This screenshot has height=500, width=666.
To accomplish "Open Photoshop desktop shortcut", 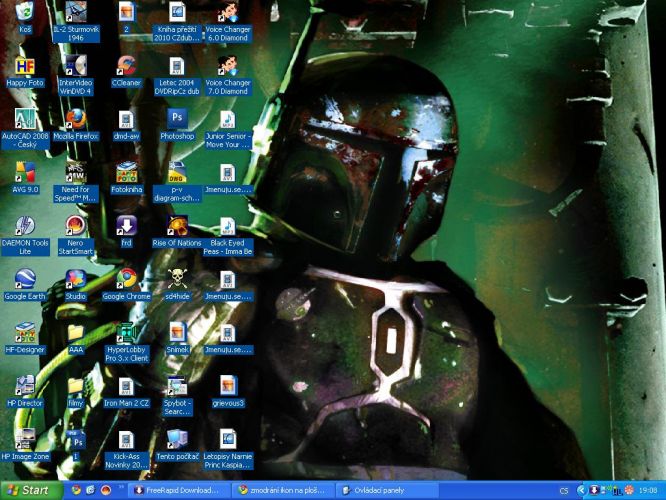I will pyautogui.click(x=177, y=125).
